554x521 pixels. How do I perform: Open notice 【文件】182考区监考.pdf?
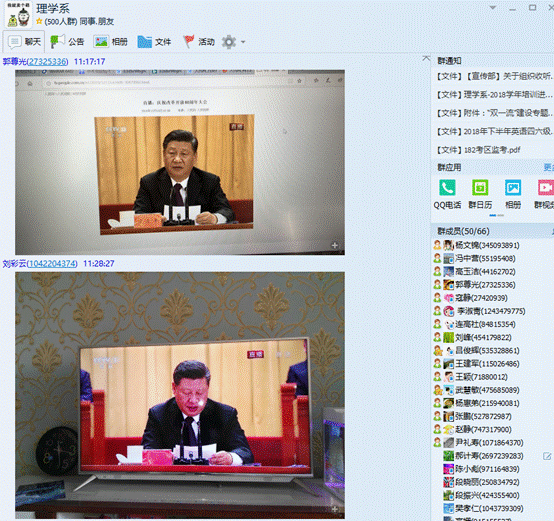tap(479, 150)
